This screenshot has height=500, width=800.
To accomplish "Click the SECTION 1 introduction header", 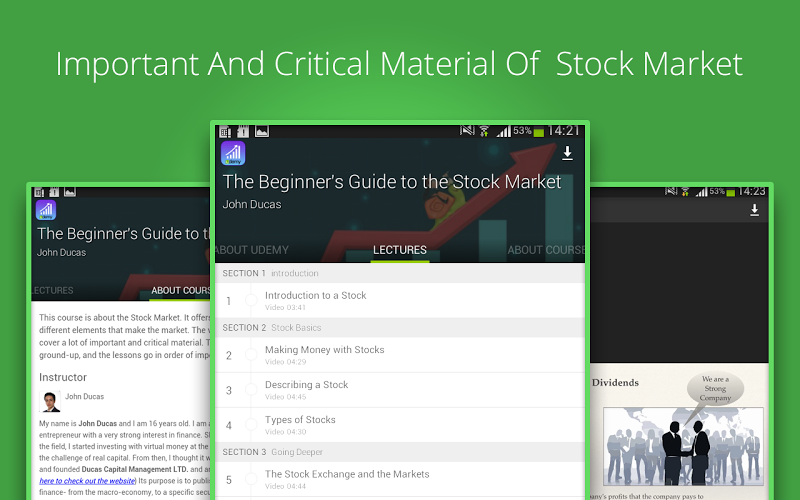I will (400, 273).
